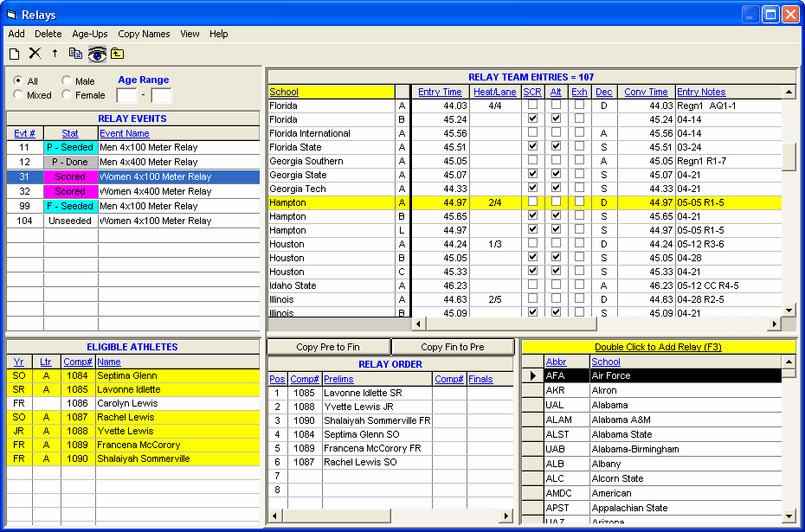
Task: Select the All radio button
Action: click(18, 80)
